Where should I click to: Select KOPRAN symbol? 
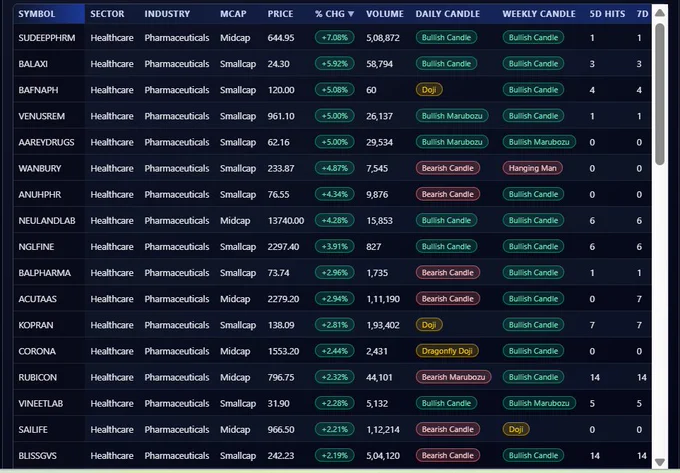tap(36, 325)
